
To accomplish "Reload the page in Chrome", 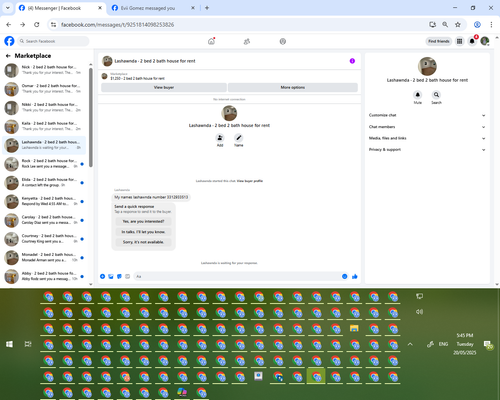I will pos(37,24).
